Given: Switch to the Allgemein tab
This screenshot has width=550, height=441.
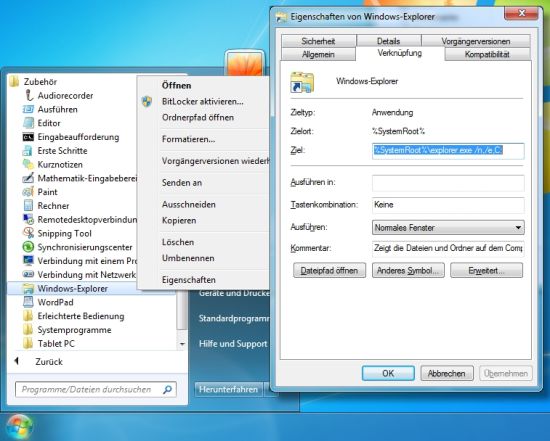Looking at the screenshot, I should [x=318, y=54].
